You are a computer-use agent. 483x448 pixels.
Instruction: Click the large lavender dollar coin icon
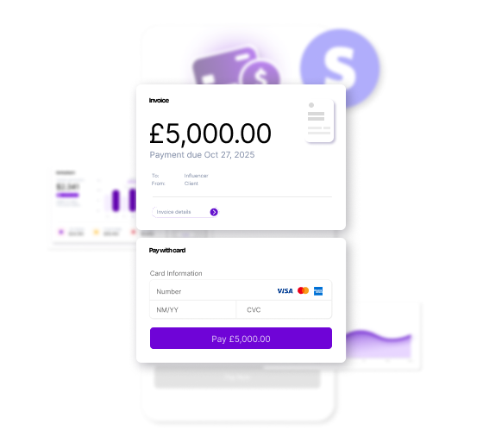[x=340, y=68]
